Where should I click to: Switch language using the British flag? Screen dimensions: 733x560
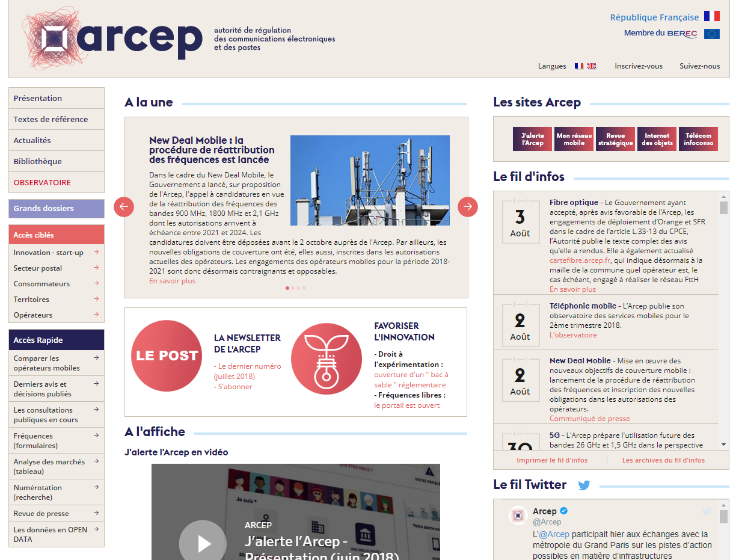tap(592, 66)
